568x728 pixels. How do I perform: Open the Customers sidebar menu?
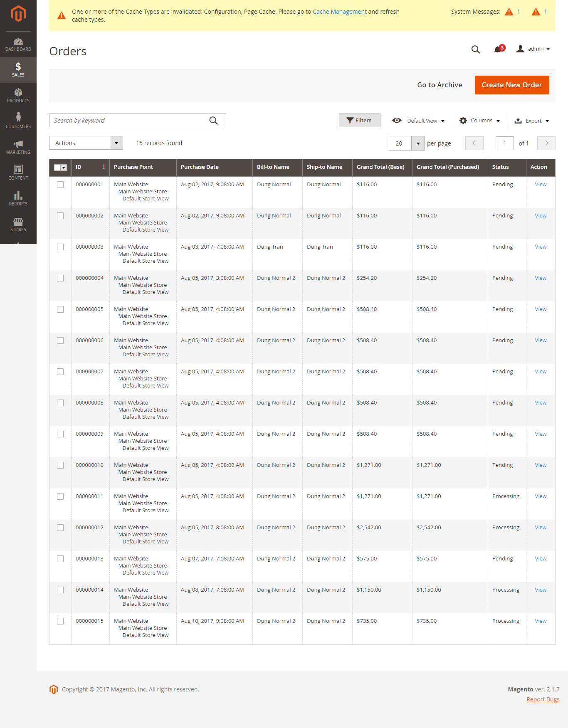18,121
